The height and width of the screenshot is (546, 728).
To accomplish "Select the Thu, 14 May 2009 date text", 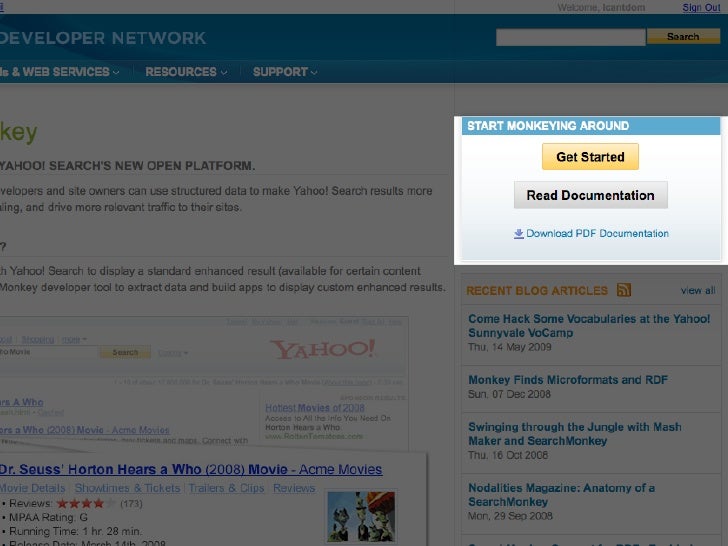I will click(x=510, y=347).
